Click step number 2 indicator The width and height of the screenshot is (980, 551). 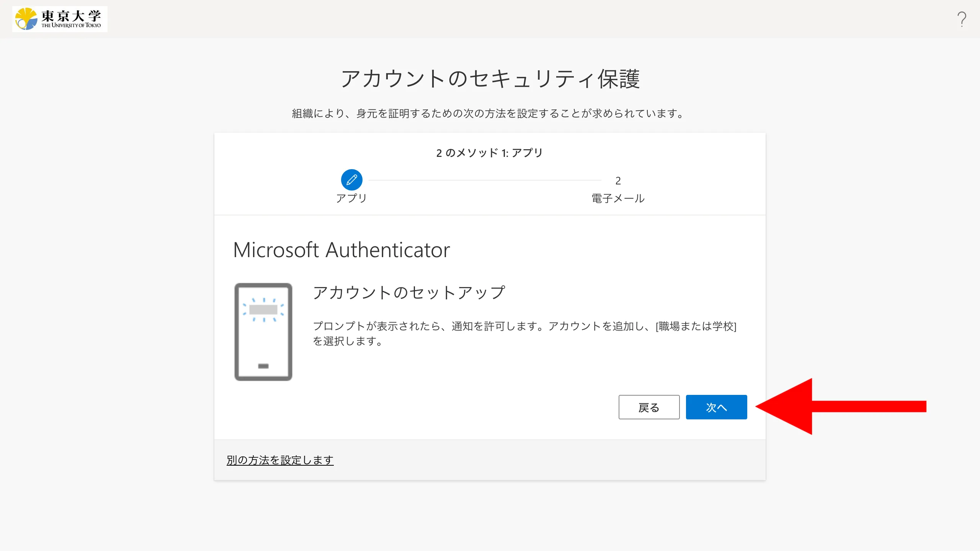pyautogui.click(x=618, y=181)
